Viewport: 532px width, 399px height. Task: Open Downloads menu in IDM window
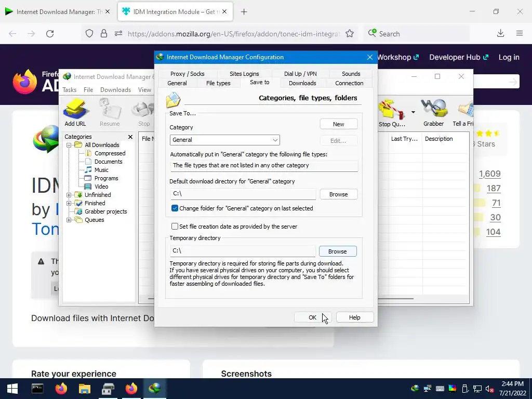115,90
